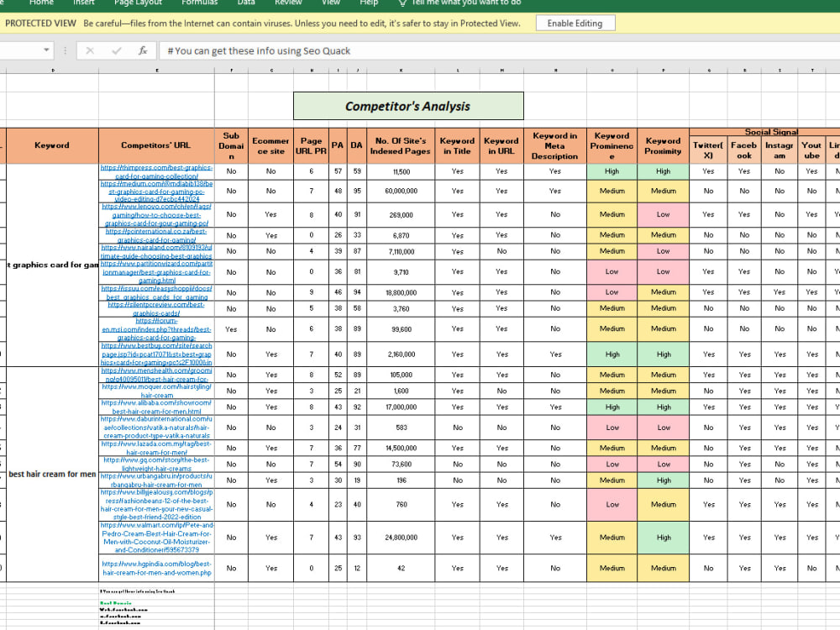Open the silentpcreview.com link

(156, 308)
